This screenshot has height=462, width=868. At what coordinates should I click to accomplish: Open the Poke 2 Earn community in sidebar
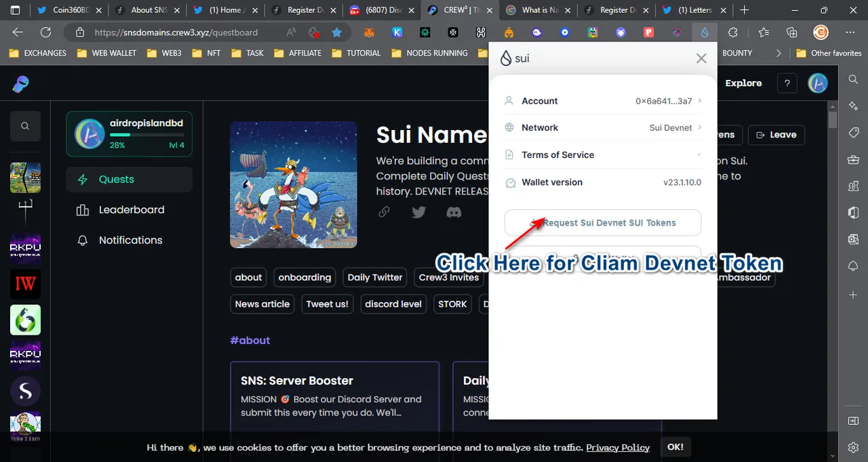point(25,427)
